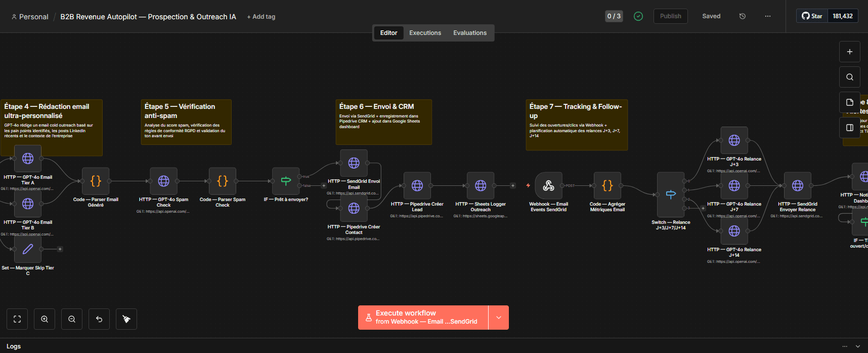Add node after Set Marquer Skip Tier C
Viewport: 868px width, 353px height.
[60, 249]
